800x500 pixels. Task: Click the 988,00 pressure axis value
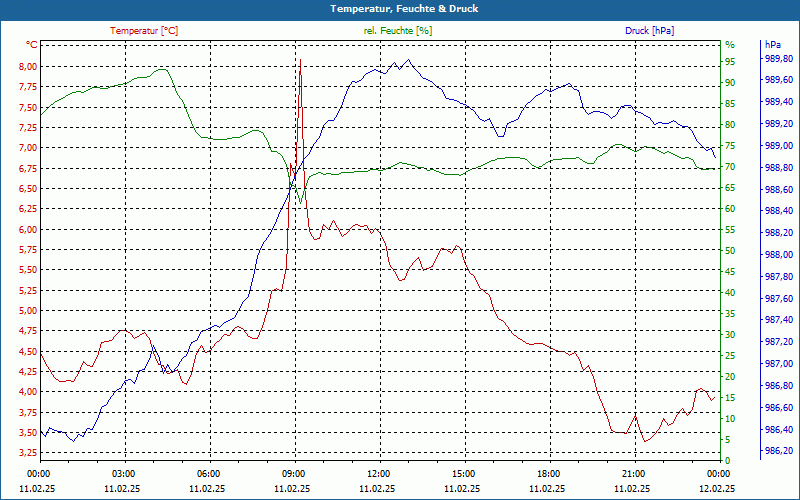[x=779, y=255]
